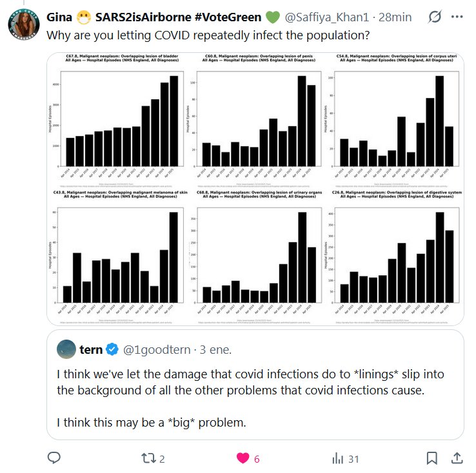This screenshot has height=473, width=476.
Task: Click the @1goodtern handle
Action: 157,349
